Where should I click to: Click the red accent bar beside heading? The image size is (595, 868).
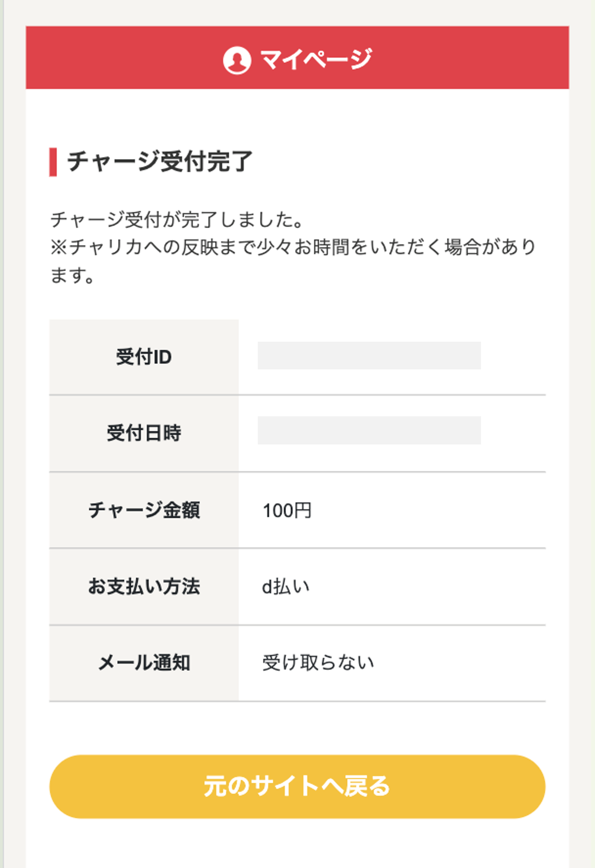(53, 162)
